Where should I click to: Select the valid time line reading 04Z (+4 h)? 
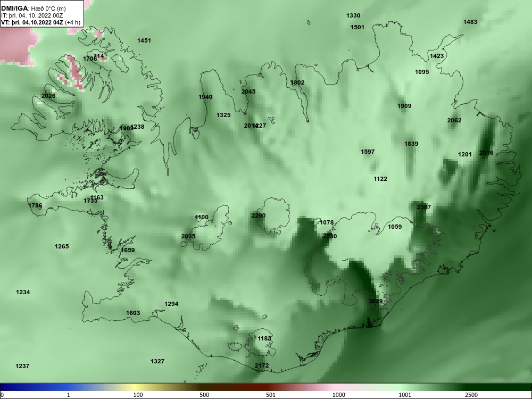click(x=41, y=23)
